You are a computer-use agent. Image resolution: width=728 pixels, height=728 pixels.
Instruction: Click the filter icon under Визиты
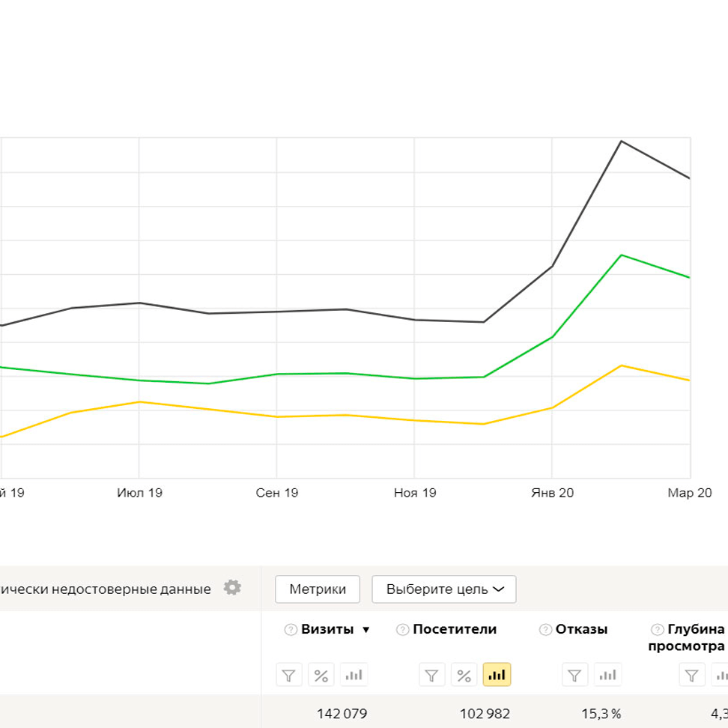click(288, 675)
